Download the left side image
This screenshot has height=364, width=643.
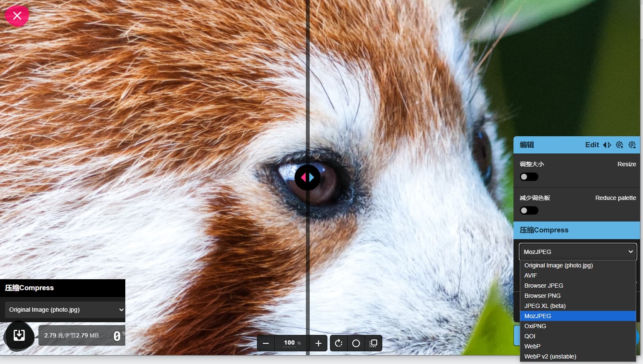coord(19,335)
